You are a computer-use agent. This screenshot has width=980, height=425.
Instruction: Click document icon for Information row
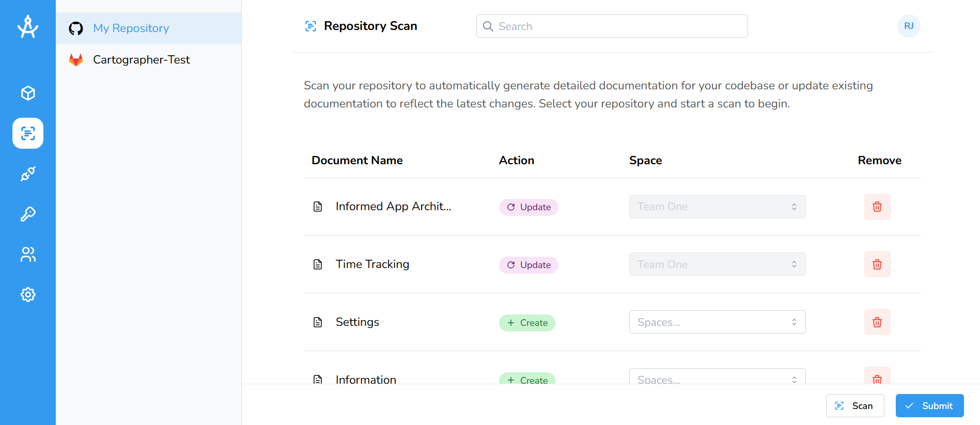pyautogui.click(x=318, y=379)
